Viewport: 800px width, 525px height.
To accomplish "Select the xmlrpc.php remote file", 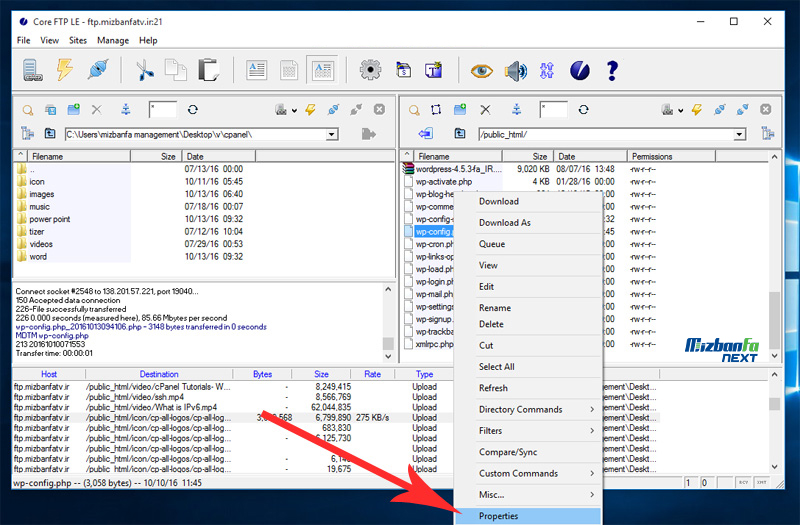I will pyautogui.click(x=434, y=344).
